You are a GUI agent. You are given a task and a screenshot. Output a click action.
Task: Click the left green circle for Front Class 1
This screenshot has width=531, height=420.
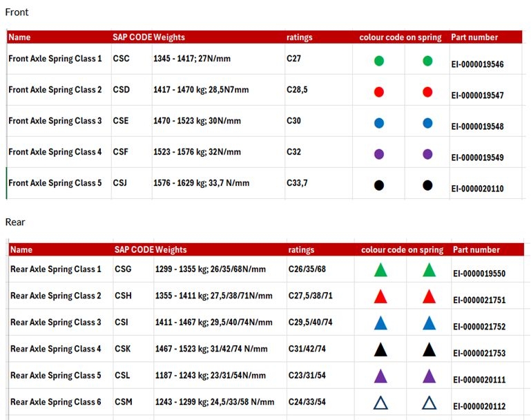[379, 61]
